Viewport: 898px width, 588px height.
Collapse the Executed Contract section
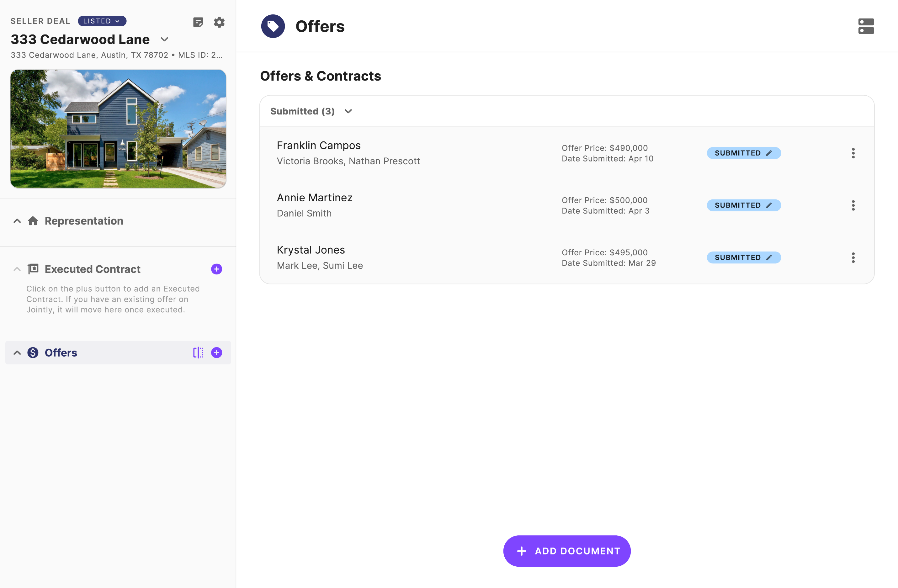[x=17, y=269]
